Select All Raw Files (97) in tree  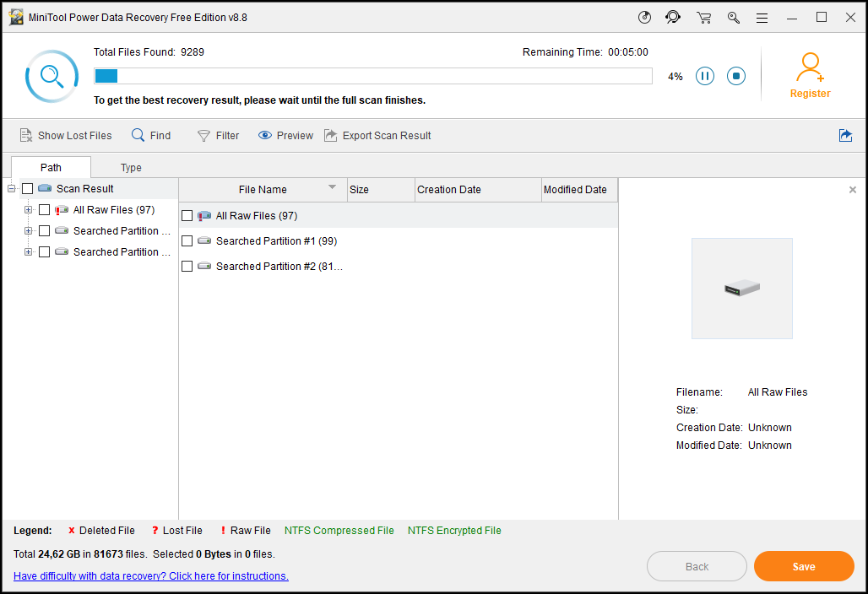[x=114, y=209]
